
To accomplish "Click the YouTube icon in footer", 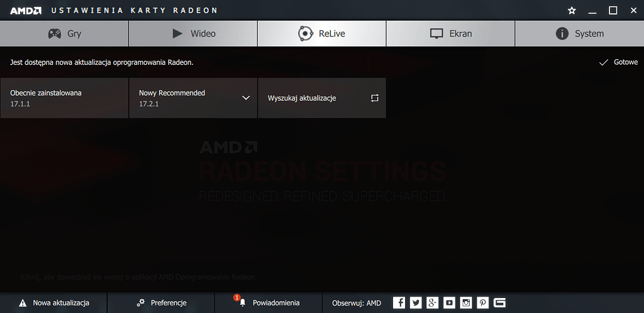I will (449, 303).
